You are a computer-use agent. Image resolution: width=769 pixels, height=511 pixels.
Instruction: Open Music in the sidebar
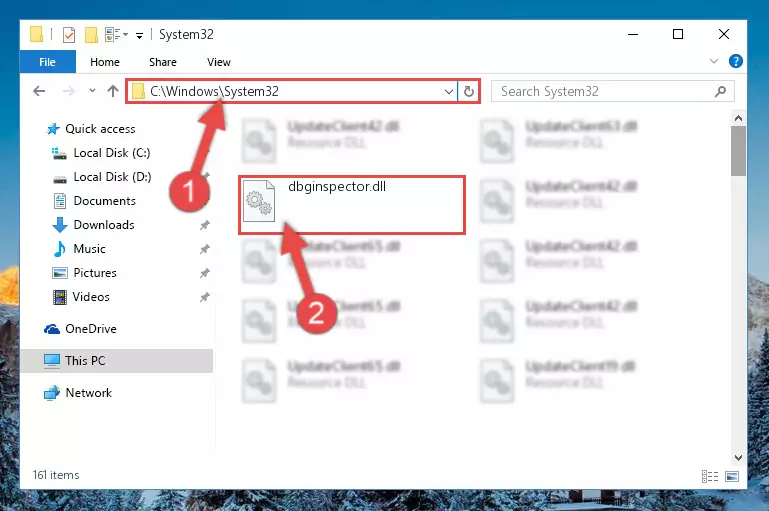(89, 249)
